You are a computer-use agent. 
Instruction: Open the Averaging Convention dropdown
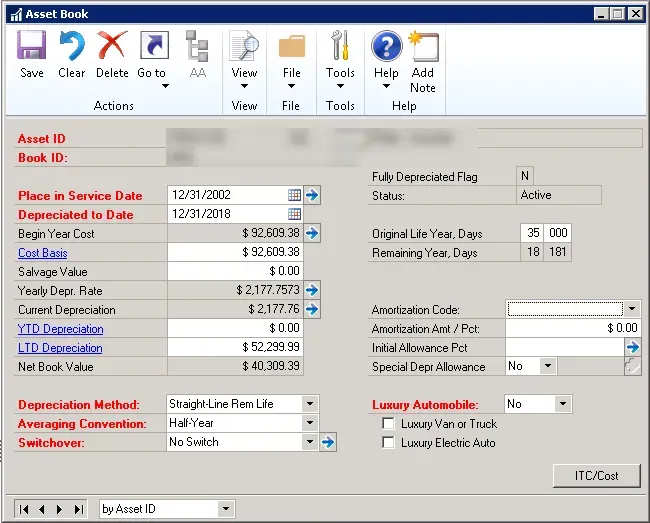click(x=310, y=423)
